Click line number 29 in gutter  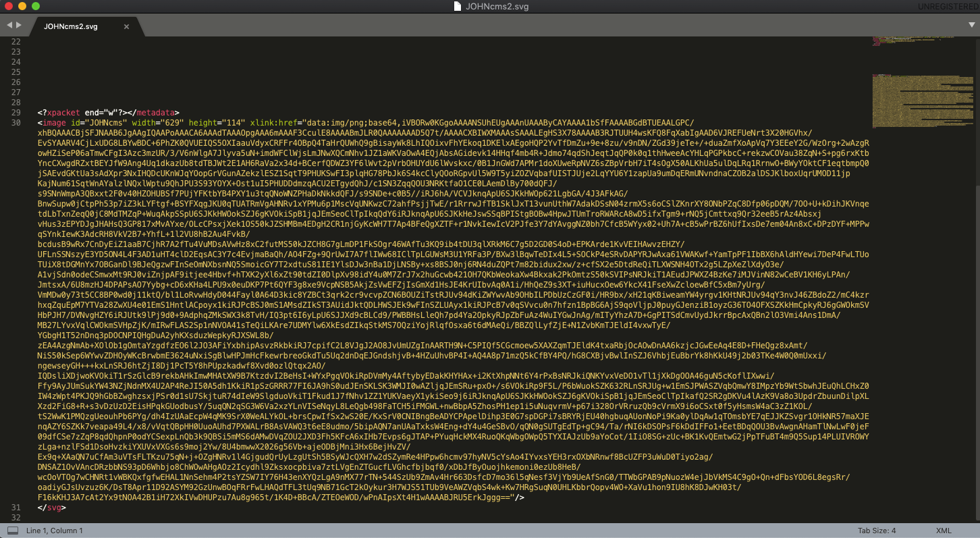[16, 113]
